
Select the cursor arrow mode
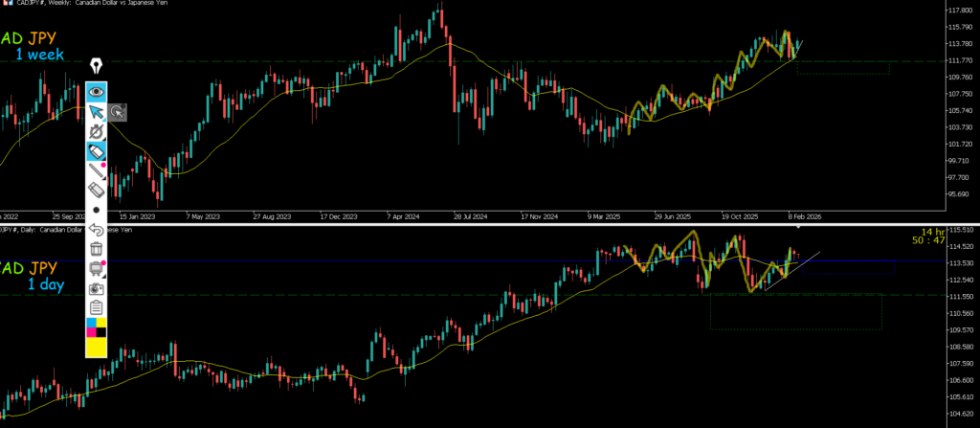tap(97, 113)
